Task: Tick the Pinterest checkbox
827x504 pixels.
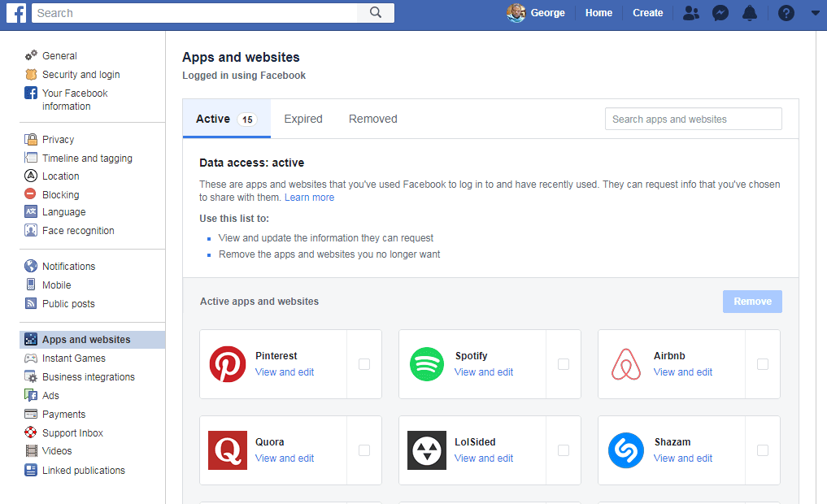Action: click(364, 363)
